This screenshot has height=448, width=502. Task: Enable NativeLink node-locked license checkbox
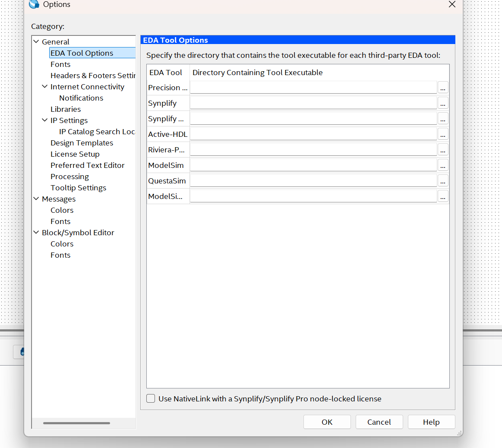[x=151, y=398]
